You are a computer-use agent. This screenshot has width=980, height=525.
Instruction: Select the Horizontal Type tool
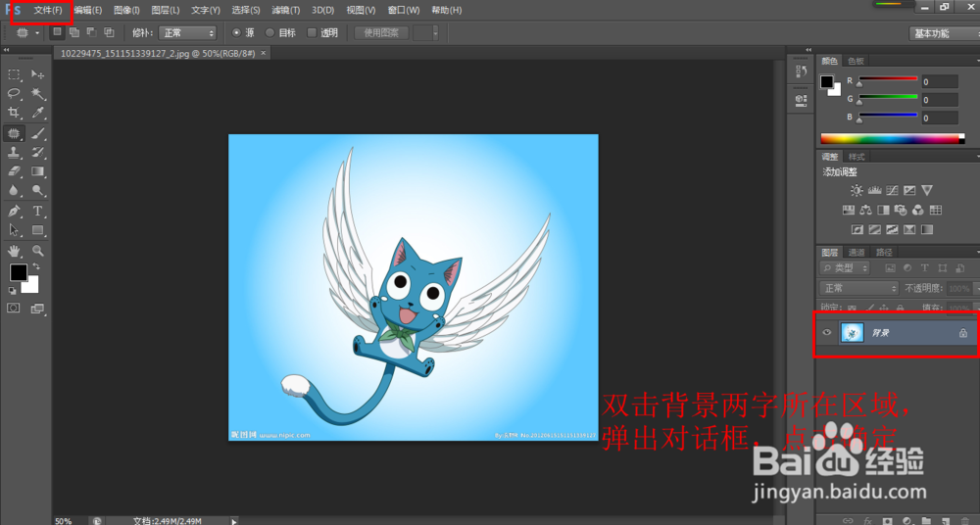tap(37, 212)
